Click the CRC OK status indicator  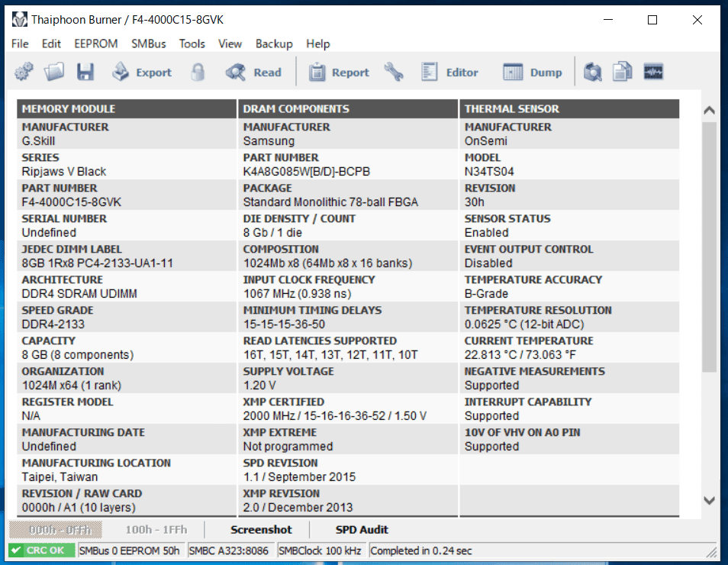pyautogui.click(x=42, y=550)
